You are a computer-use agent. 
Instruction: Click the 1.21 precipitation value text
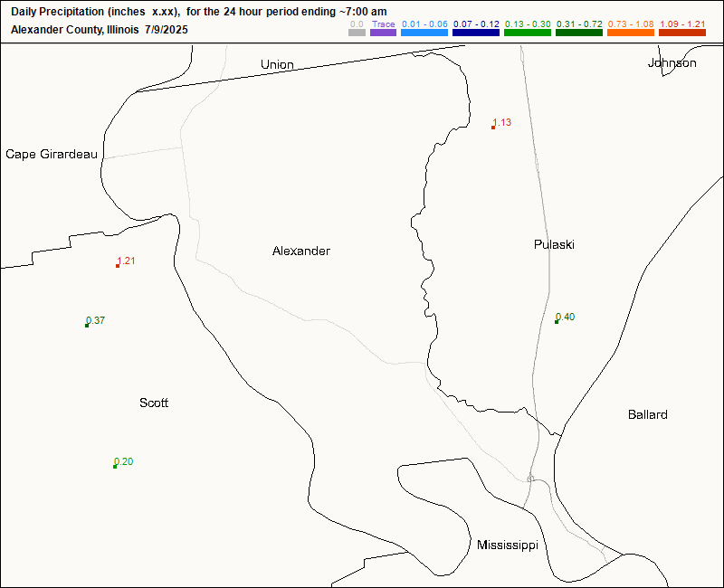tap(127, 261)
